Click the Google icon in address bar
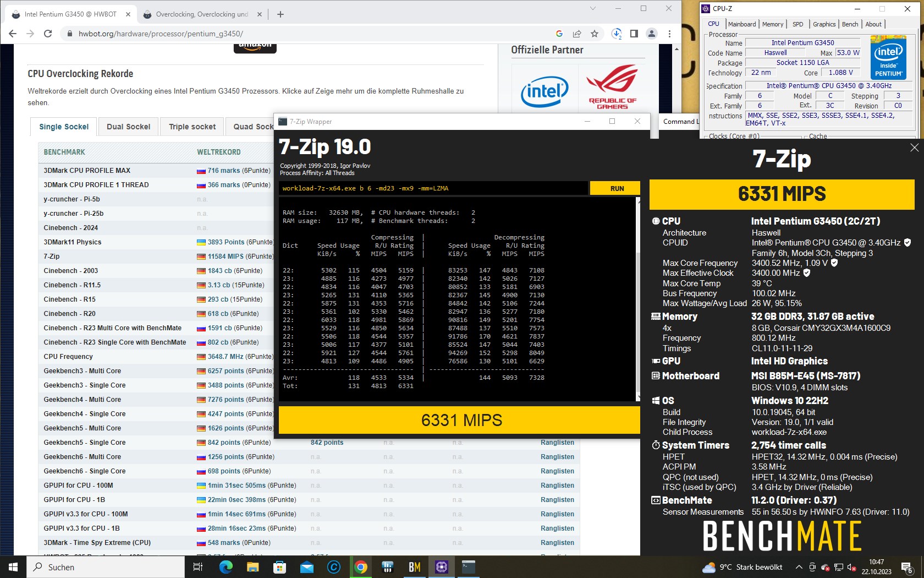 click(559, 34)
